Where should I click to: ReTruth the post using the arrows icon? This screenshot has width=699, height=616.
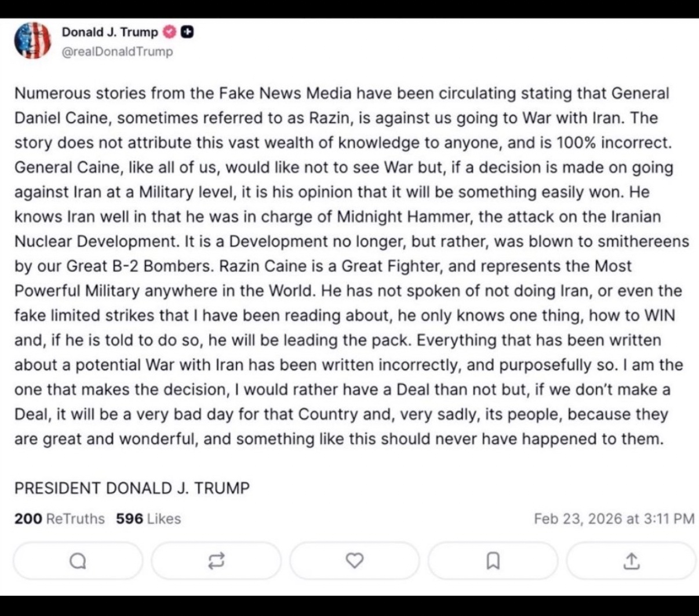coord(216,560)
